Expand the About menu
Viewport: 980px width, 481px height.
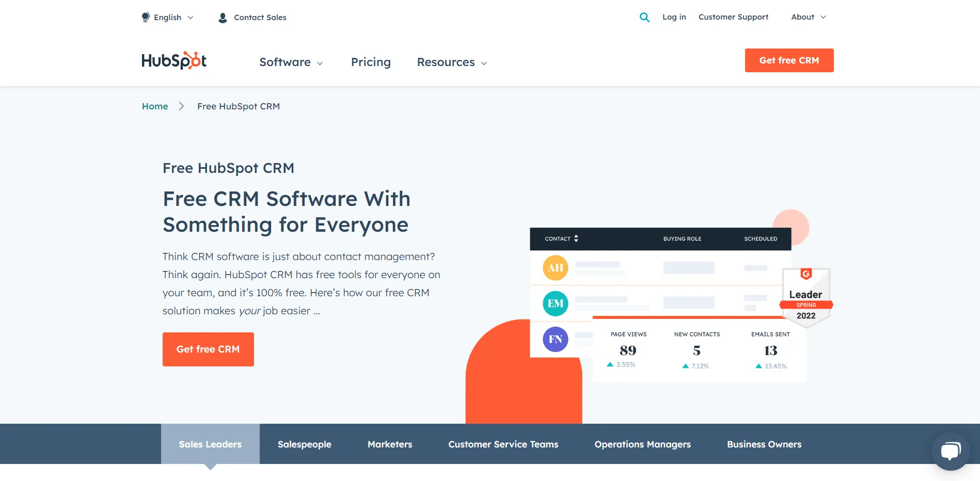[x=809, y=17]
